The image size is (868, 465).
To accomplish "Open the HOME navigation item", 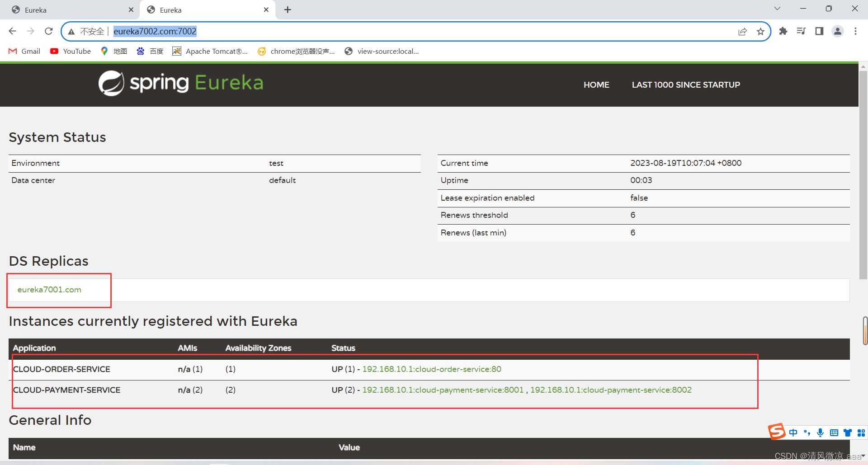I will [596, 85].
